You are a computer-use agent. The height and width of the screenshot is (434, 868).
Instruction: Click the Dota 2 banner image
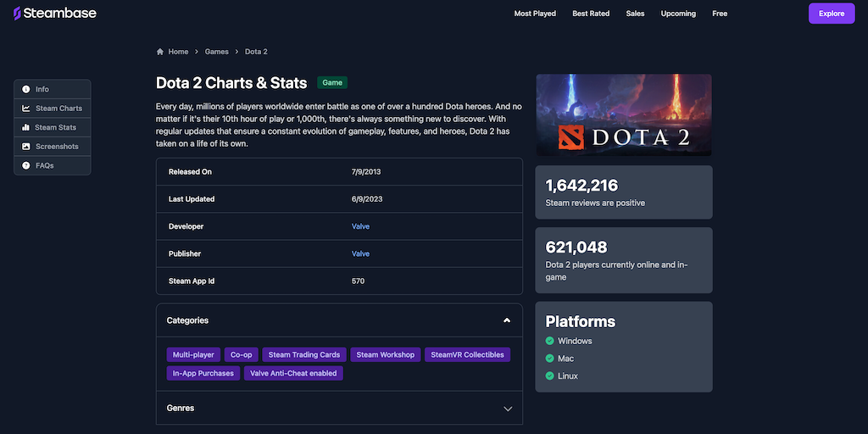[623, 114]
